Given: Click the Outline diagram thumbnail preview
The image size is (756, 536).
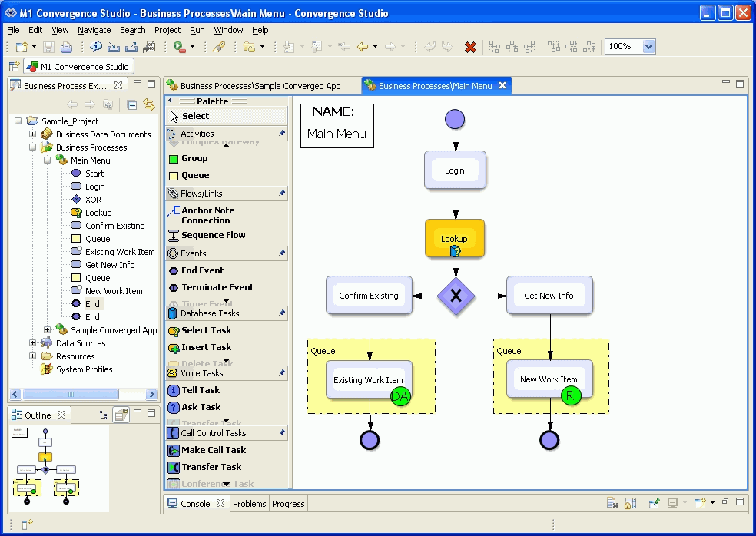Looking at the screenshot, I should coord(45,466).
